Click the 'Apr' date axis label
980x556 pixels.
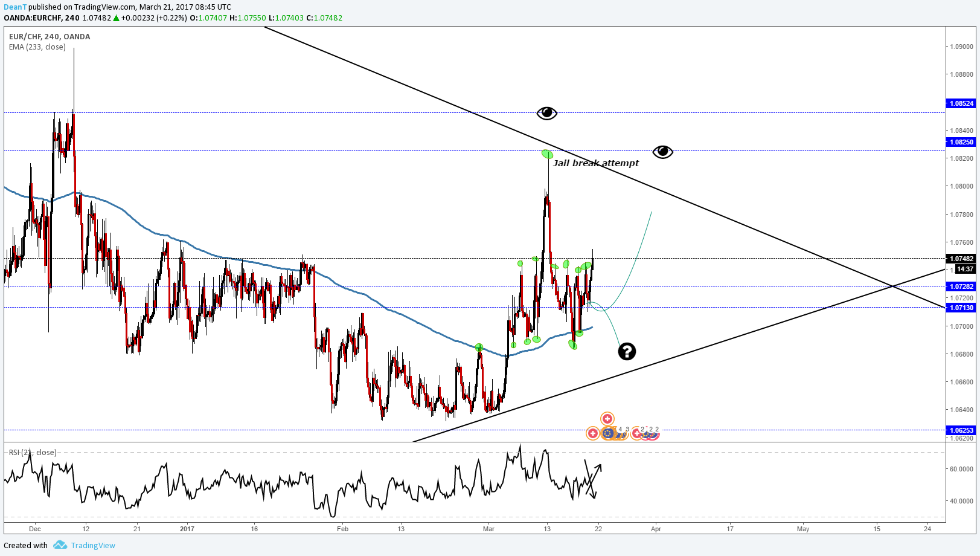[656, 529]
